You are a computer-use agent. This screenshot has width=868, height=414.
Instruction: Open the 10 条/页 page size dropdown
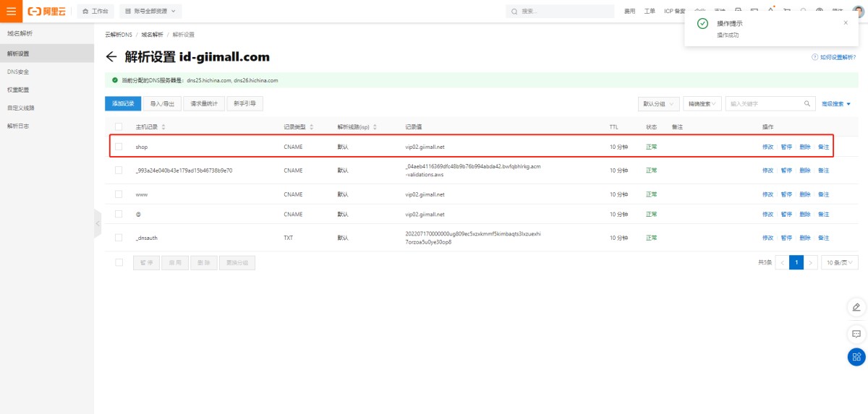[x=839, y=263]
